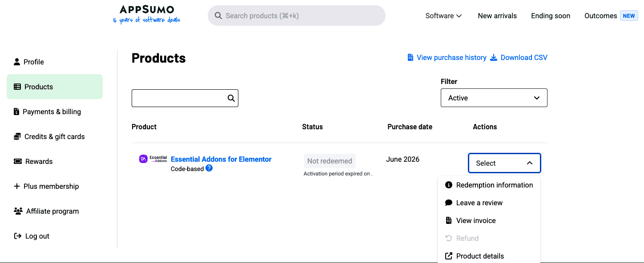Click the Log out arrow icon
This screenshot has height=263, width=644.
point(18,236)
